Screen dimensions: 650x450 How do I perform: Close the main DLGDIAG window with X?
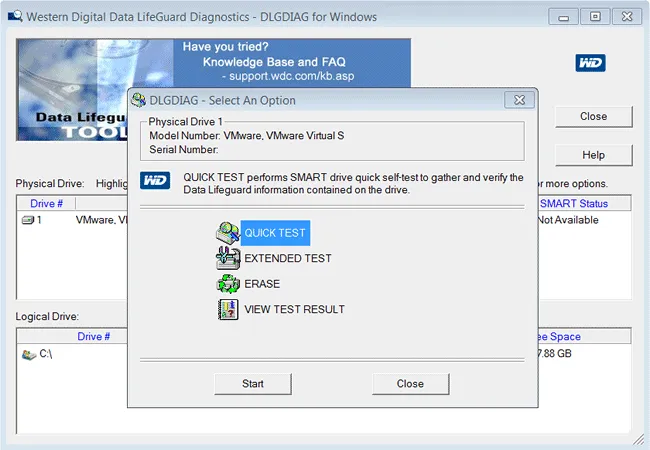pyautogui.click(x=627, y=17)
